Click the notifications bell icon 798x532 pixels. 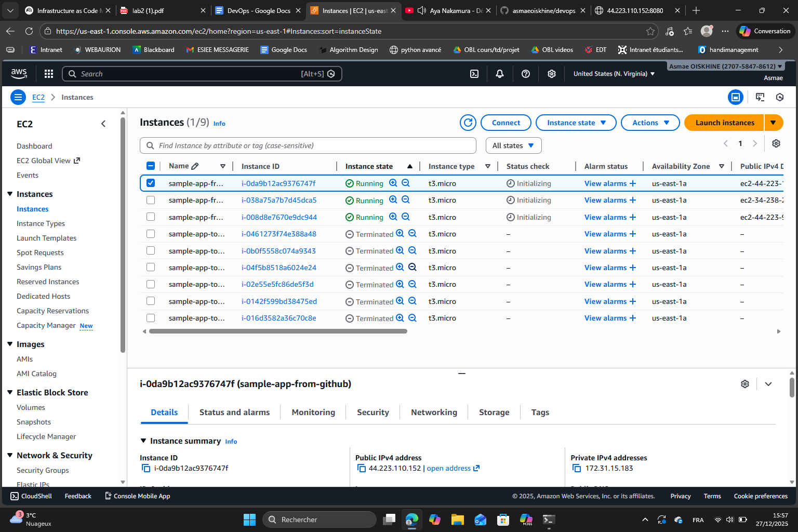[x=499, y=73]
